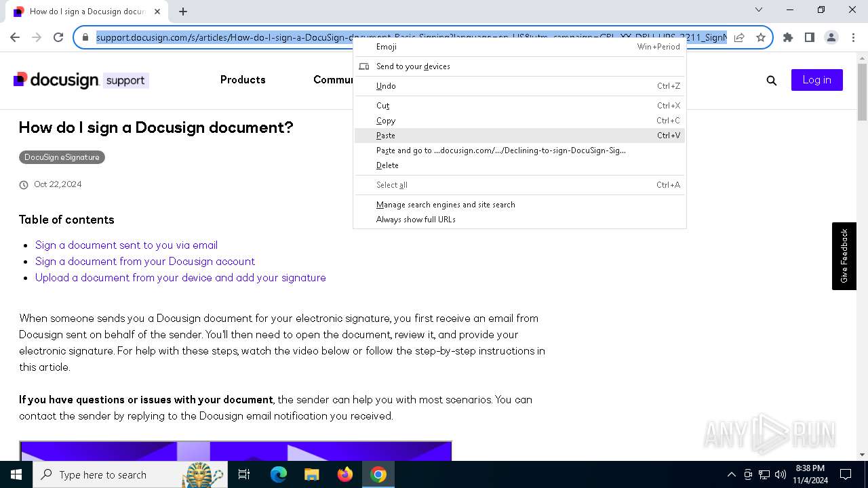Image resolution: width=868 pixels, height=488 pixels.
Task: Open 'Sign a document from your Docusign account' link
Action: click(145, 262)
